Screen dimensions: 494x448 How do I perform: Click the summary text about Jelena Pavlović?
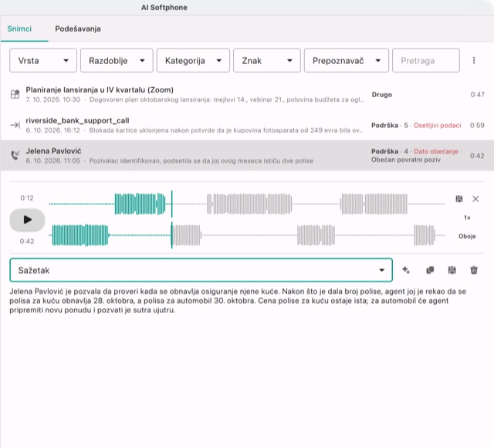pyautogui.click(x=238, y=301)
